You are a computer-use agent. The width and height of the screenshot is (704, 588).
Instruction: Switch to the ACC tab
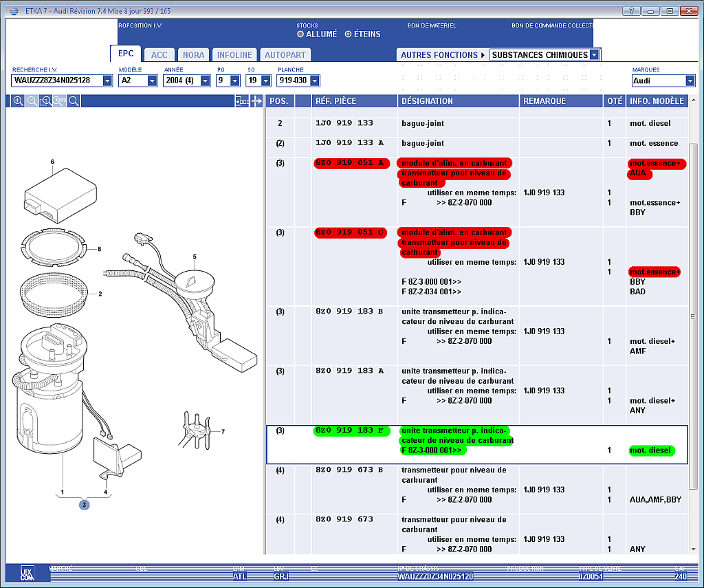point(159,55)
